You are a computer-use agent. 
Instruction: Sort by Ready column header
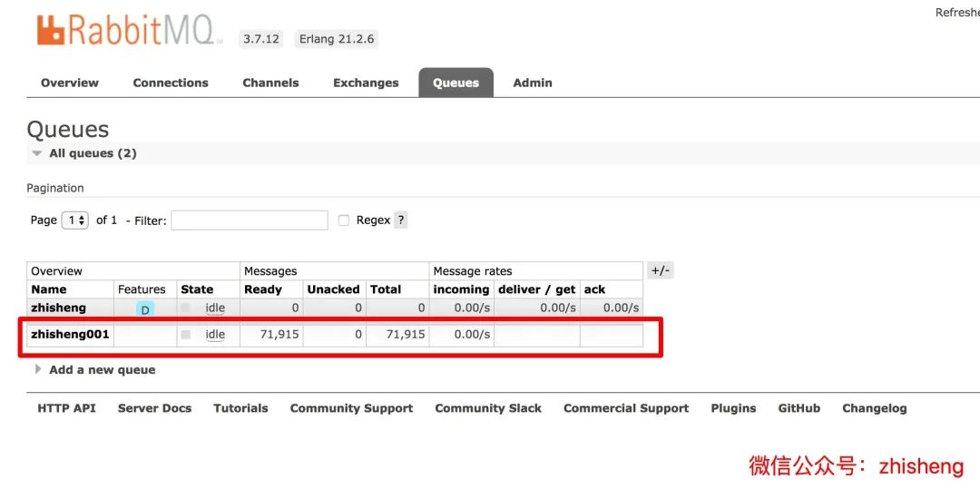[x=263, y=289]
